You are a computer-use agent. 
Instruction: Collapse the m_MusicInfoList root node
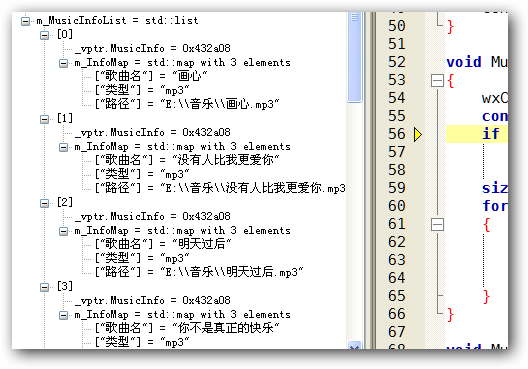[x=25, y=22]
